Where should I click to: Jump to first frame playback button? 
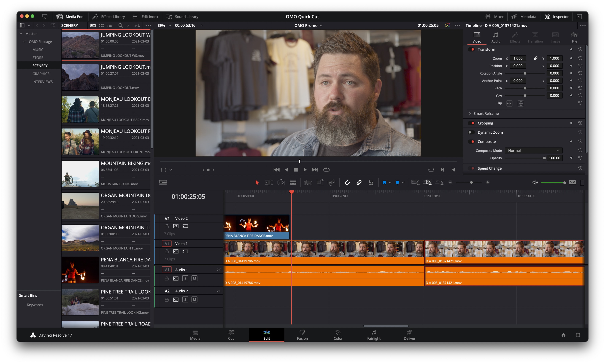[x=276, y=170]
